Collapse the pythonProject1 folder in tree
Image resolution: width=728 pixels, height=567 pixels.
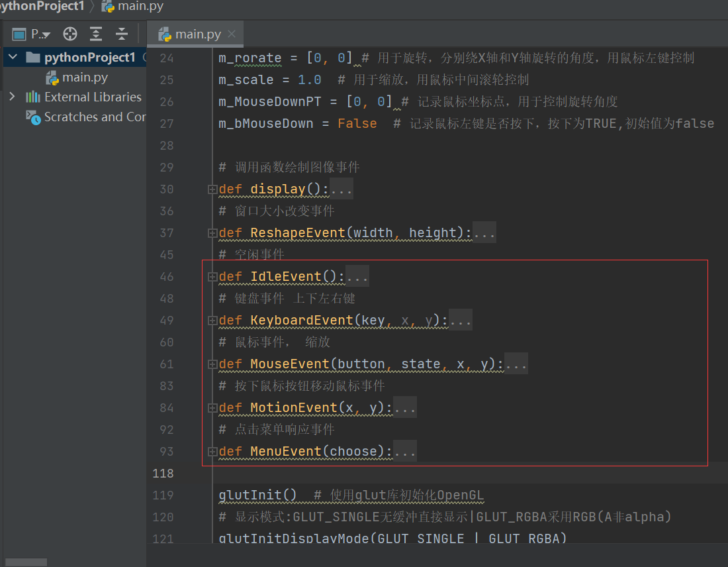(x=13, y=57)
